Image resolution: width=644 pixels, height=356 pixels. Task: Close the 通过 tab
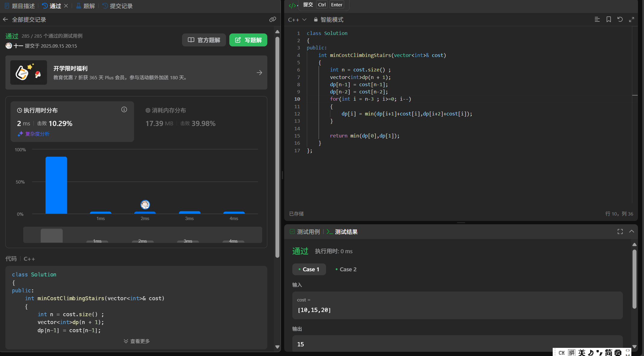[x=66, y=6]
